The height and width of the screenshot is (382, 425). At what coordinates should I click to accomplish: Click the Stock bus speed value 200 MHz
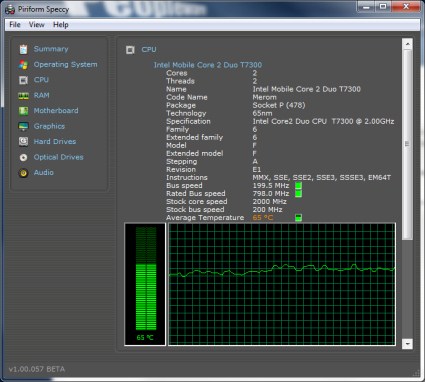tap(267, 210)
